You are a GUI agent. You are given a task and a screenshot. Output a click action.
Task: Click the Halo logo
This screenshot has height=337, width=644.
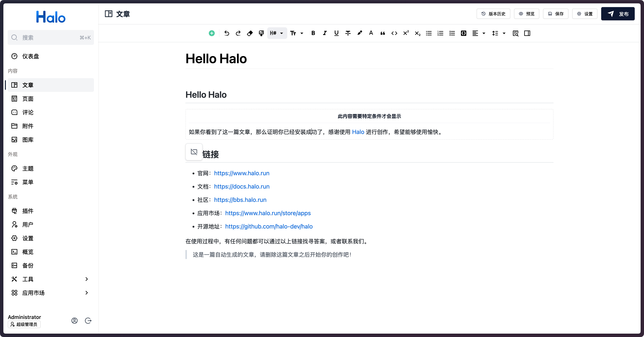click(x=51, y=17)
